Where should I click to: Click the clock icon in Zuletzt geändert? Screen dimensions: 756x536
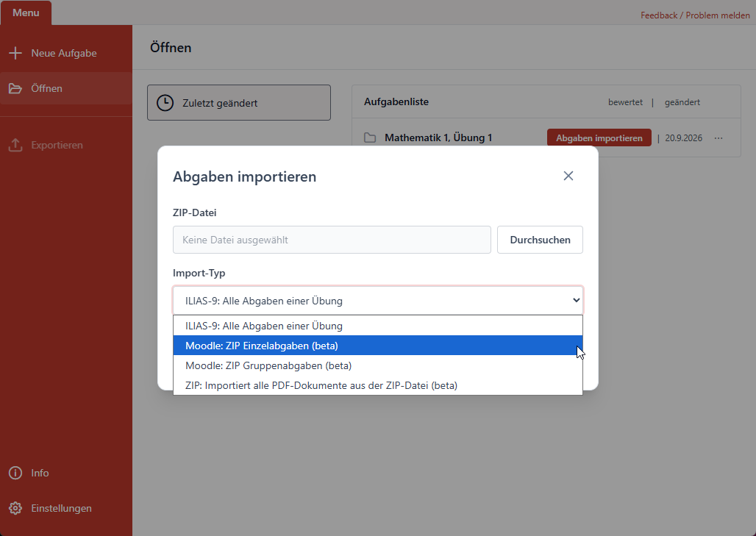(x=165, y=103)
